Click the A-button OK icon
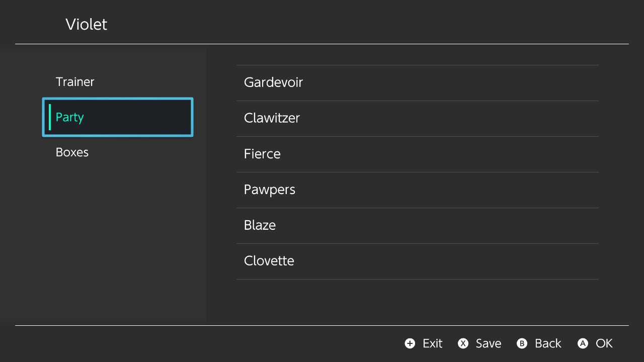This screenshot has width=644, height=362. [x=583, y=343]
